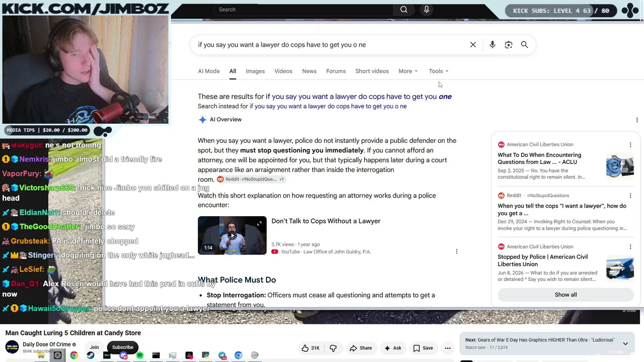Launch Steam from the taskbar
Screen dimensions: 644x362
click(x=91, y=355)
